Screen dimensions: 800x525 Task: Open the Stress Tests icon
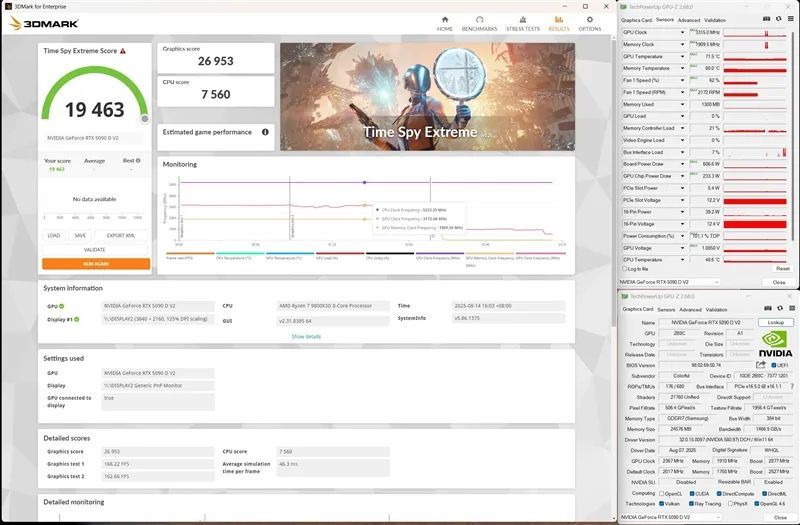tap(522, 20)
